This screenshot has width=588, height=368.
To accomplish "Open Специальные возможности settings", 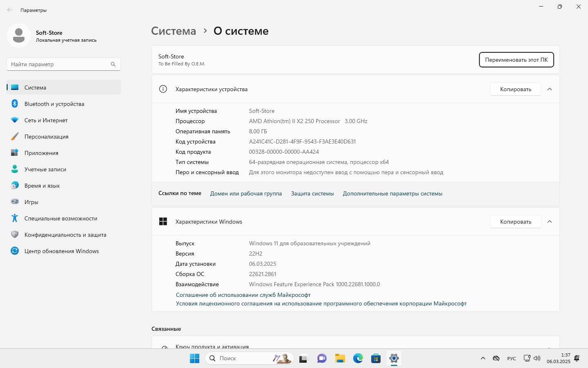I will click(x=64, y=218).
